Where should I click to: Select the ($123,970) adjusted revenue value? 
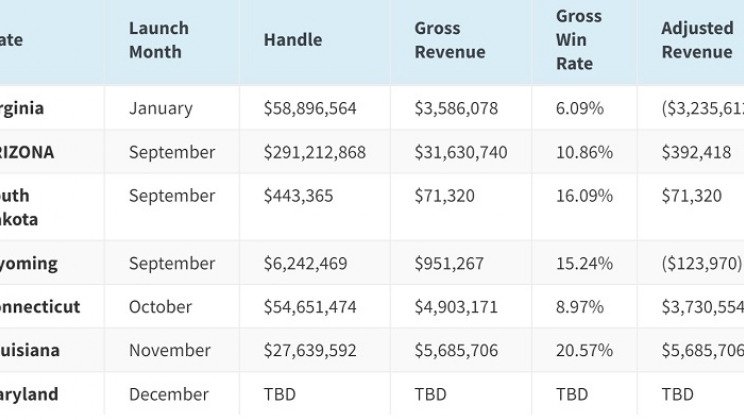pyautogui.click(x=701, y=263)
